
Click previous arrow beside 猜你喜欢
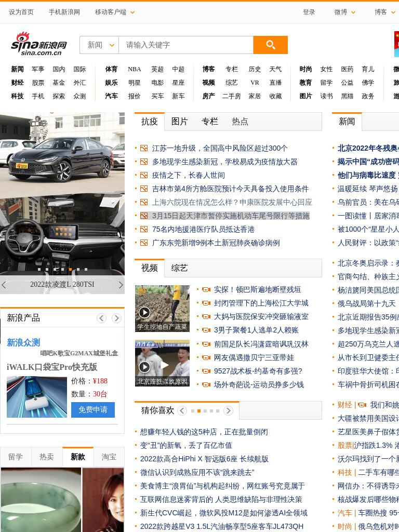pos(182,410)
